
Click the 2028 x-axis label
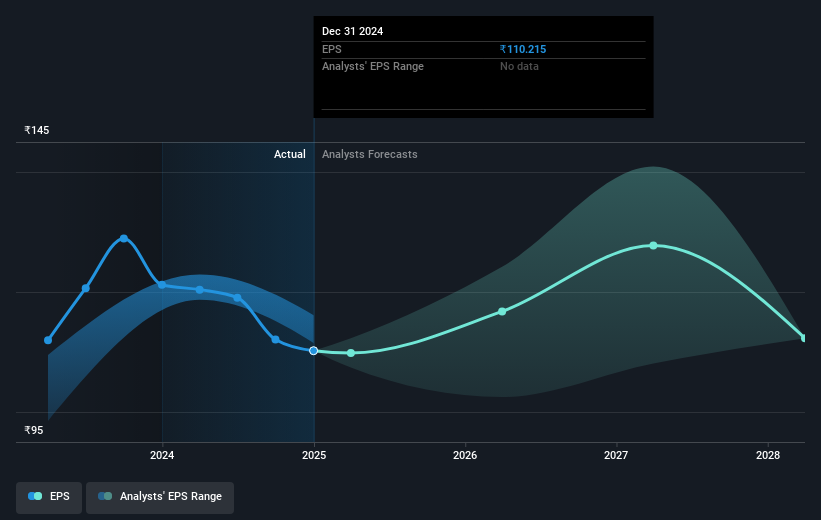(x=768, y=456)
